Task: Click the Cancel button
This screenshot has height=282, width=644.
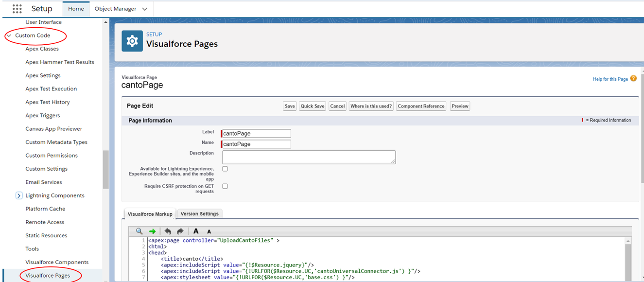Action: [337, 106]
